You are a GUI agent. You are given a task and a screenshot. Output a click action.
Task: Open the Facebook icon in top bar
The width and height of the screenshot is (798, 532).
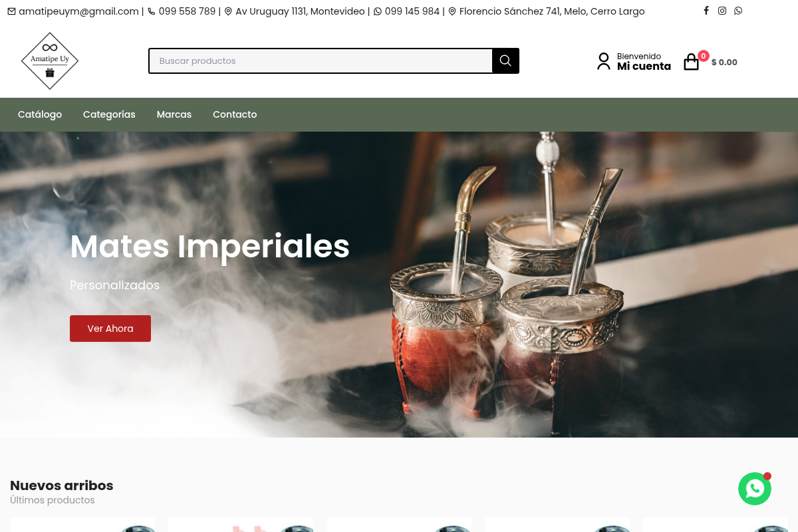pos(706,11)
